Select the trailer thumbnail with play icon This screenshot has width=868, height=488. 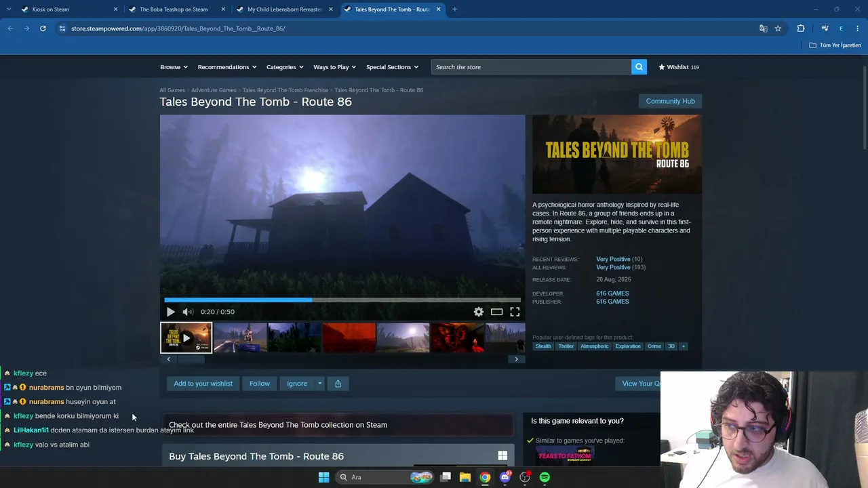186,338
